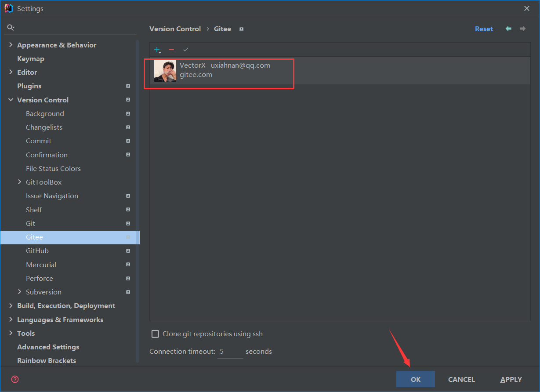
Task: Select the VectorX gitee.com account row
Action: 340,70
